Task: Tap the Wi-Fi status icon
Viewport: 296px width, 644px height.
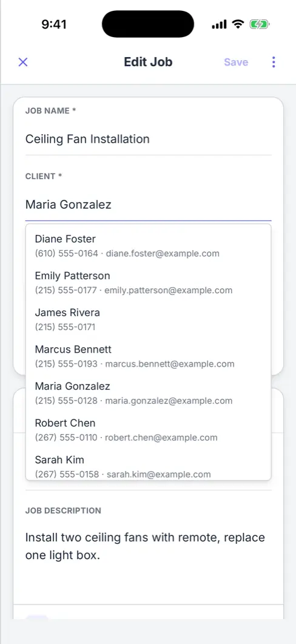Action: [238, 24]
